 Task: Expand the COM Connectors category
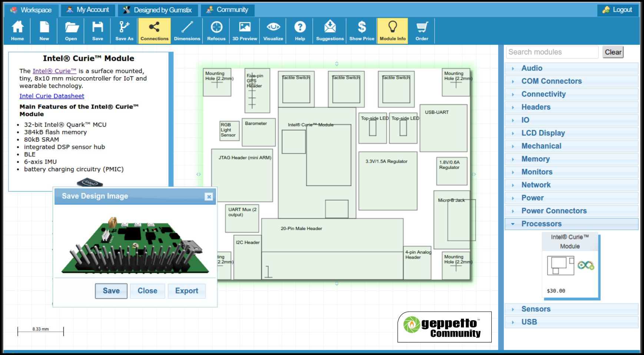point(571,81)
